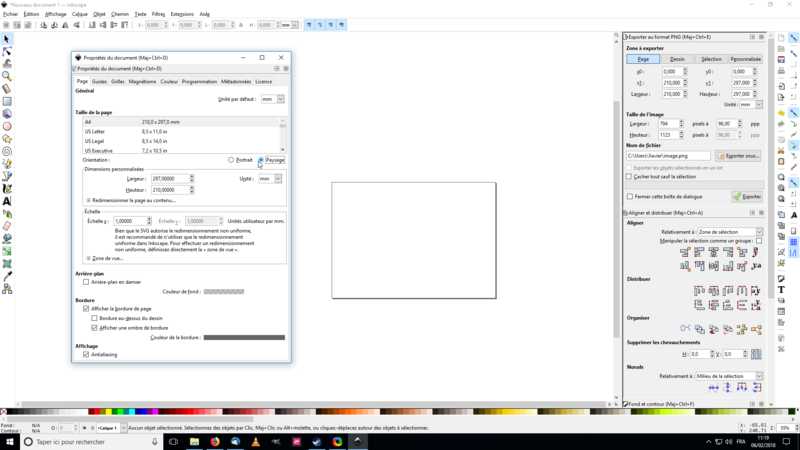Open the Fichier menu
The height and width of the screenshot is (450, 800).
(11, 14)
